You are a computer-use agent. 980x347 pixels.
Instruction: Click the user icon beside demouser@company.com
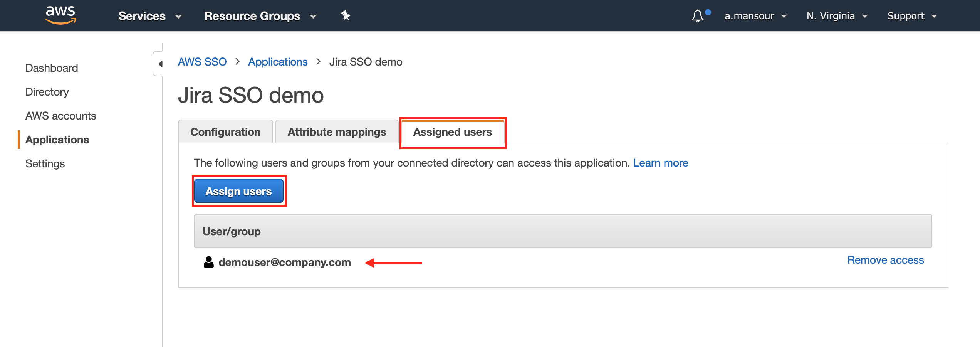tap(209, 263)
